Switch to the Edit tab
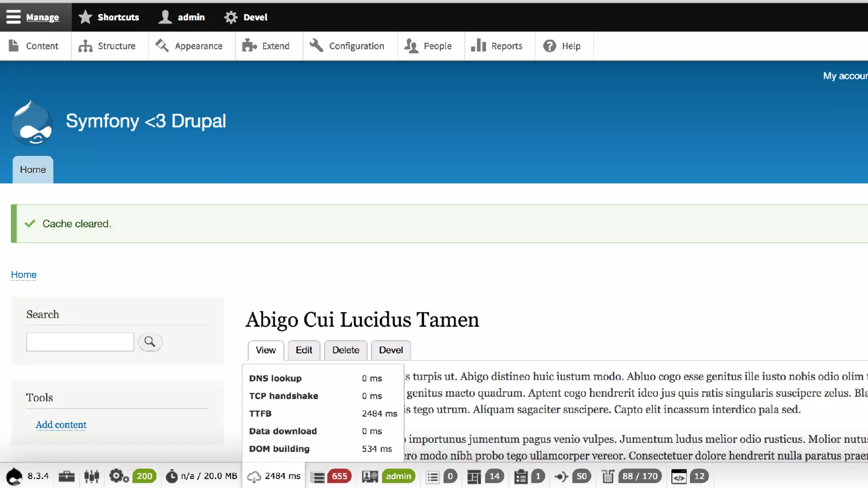868x488 pixels. pyautogui.click(x=303, y=350)
